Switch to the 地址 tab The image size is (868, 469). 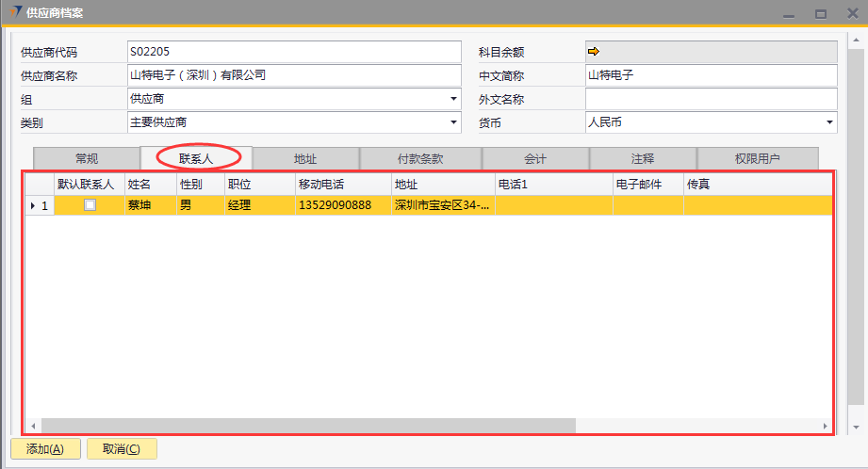(305, 159)
